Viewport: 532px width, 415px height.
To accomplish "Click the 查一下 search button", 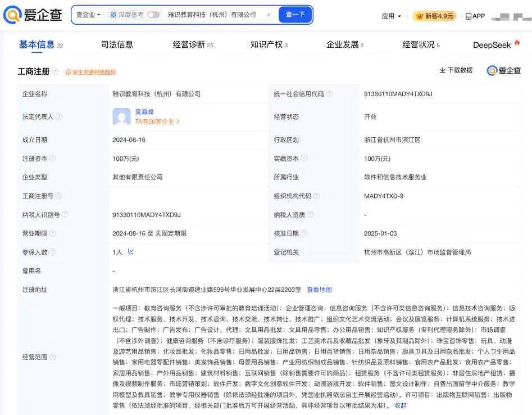I will pyautogui.click(x=295, y=15).
